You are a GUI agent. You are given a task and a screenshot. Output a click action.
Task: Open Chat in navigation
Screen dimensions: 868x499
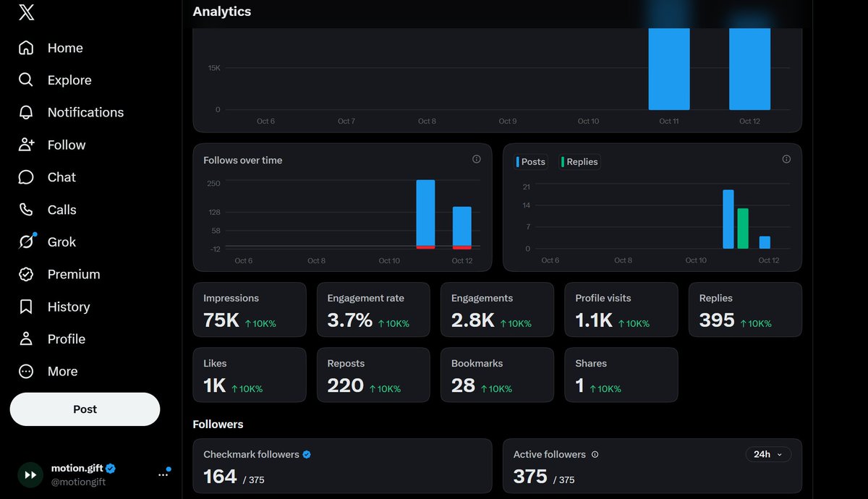(61, 177)
